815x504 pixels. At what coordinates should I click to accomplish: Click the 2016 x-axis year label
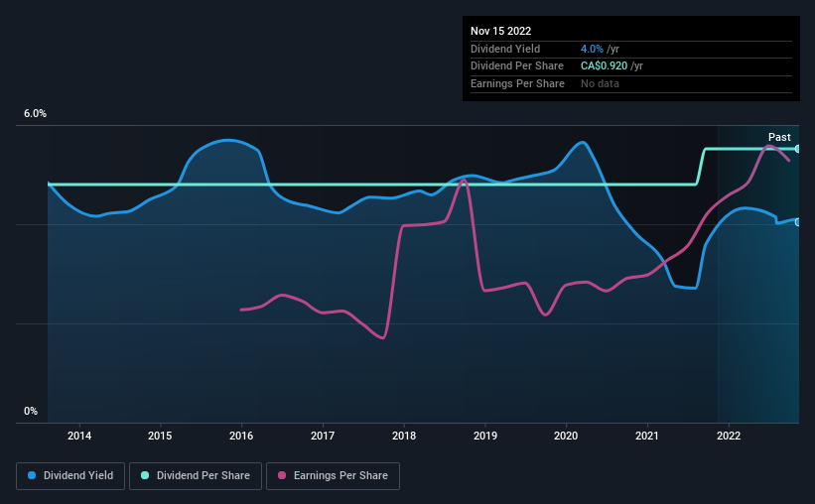pos(241,436)
